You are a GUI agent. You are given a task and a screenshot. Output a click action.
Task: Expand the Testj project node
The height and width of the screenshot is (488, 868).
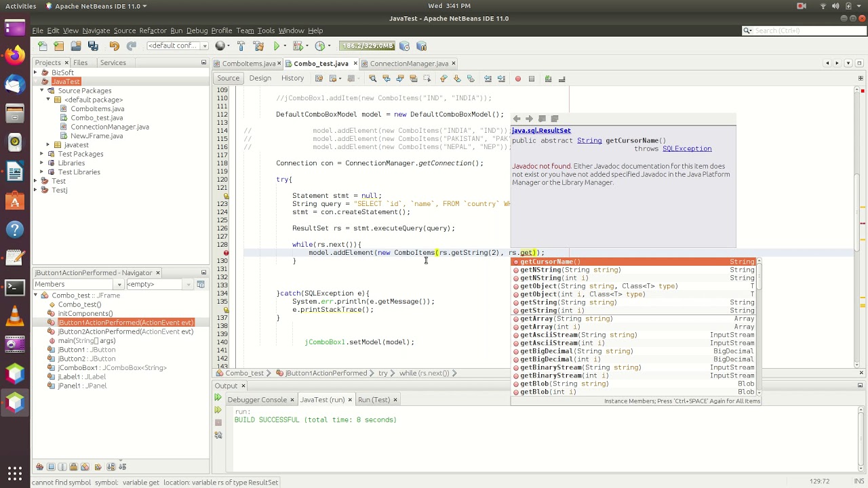coord(36,190)
